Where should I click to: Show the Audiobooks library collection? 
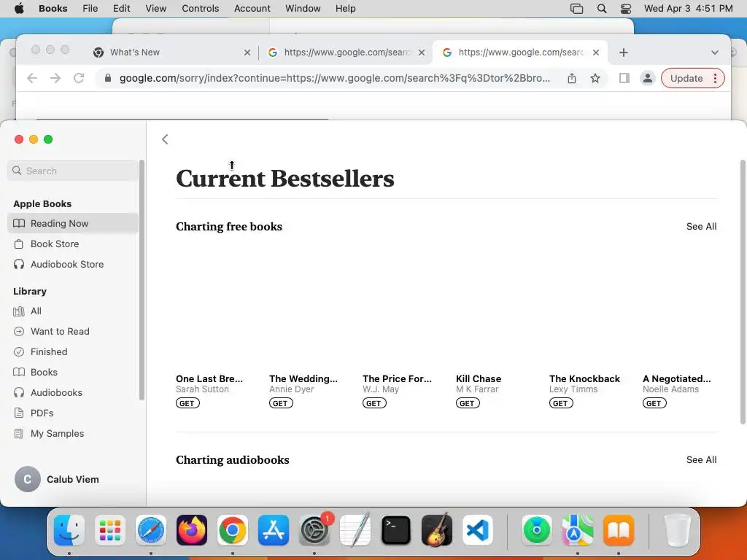pos(73,393)
